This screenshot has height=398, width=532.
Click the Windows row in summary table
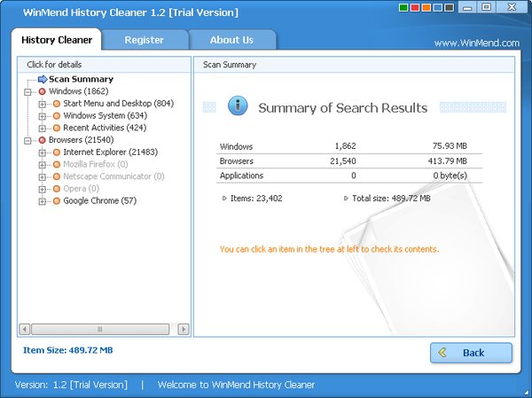click(x=349, y=146)
